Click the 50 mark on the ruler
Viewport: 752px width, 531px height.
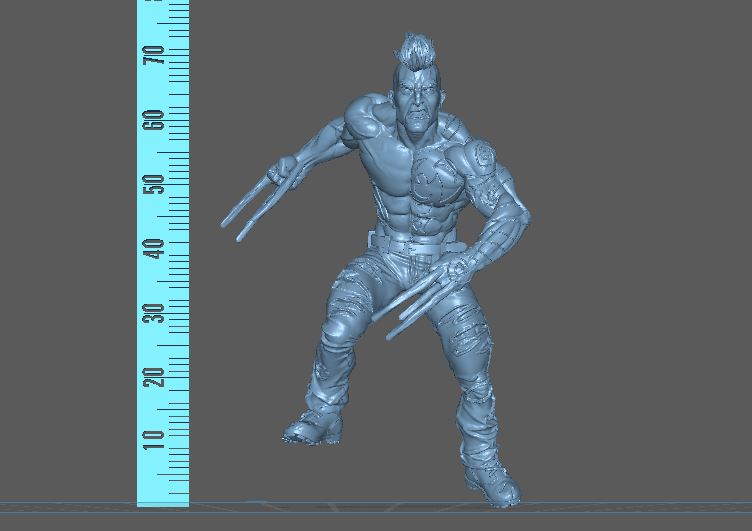click(154, 185)
